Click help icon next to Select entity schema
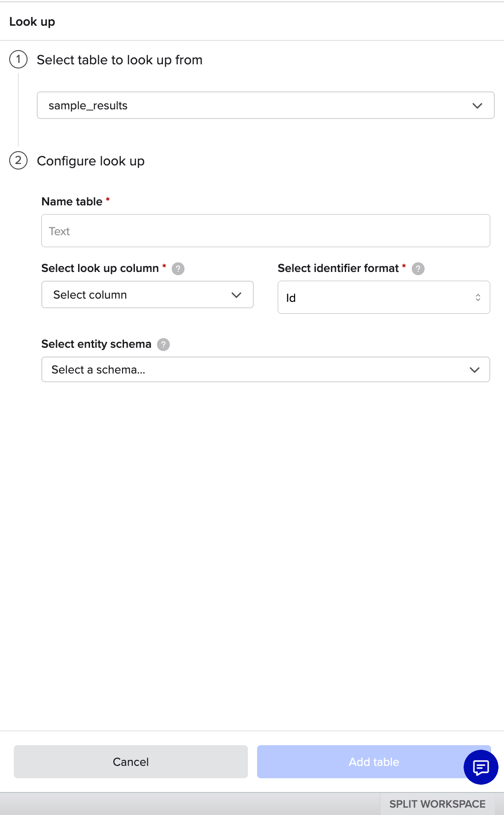The image size is (504, 815). [x=163, y=345]
